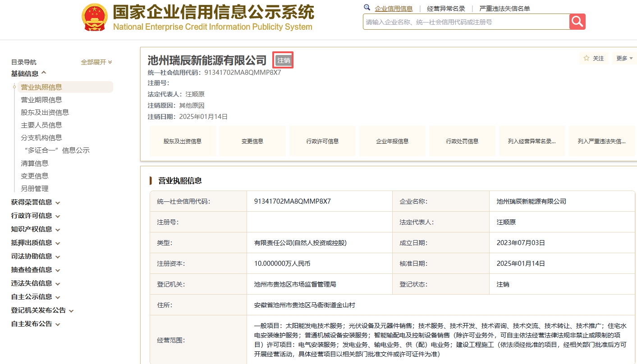Expand the 行政许可信息 sidebar section
The width and height of the screenshot is (637, 364).
pos(36,216)
